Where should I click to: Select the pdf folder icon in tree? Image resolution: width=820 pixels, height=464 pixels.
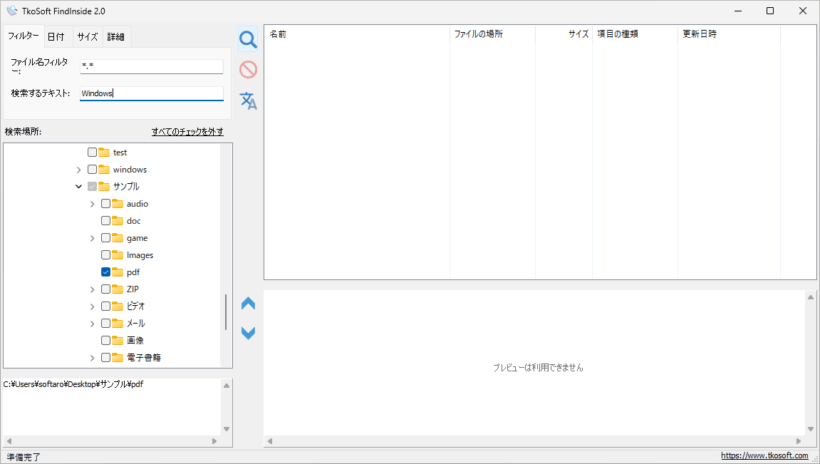118,272
